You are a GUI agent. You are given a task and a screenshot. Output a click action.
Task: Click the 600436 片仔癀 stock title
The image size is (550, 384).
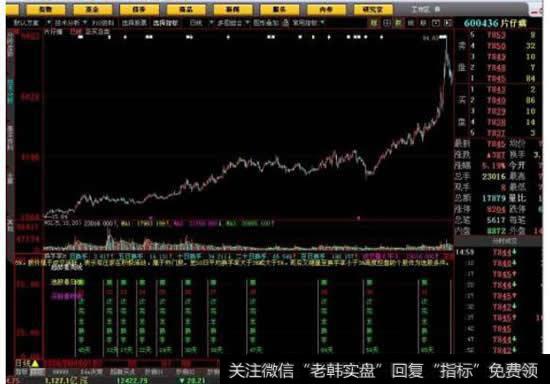point(495,23)
